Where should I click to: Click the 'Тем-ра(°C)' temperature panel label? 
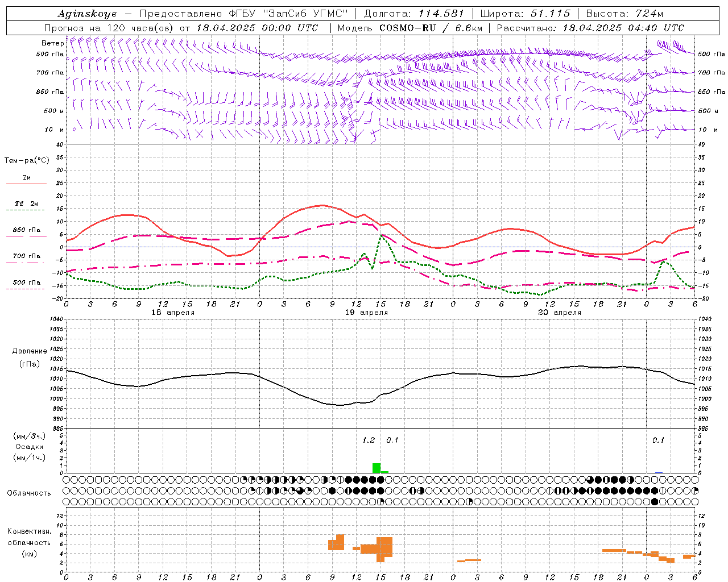coord(27,161)
